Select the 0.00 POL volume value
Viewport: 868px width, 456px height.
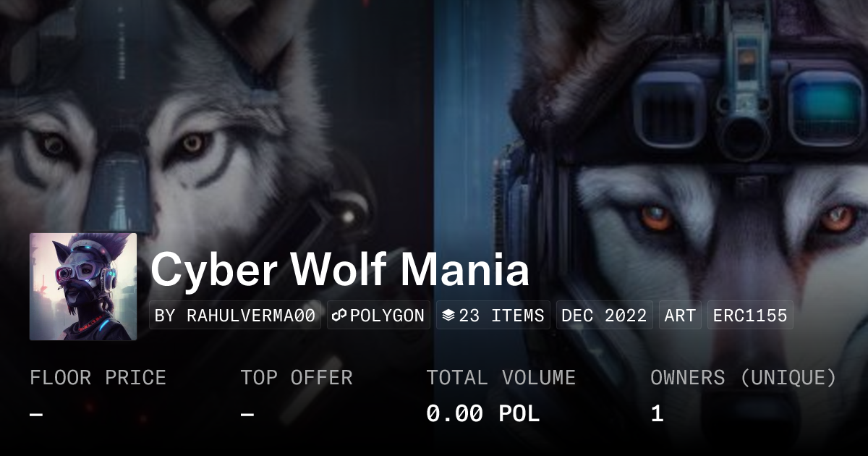[482, 414]
